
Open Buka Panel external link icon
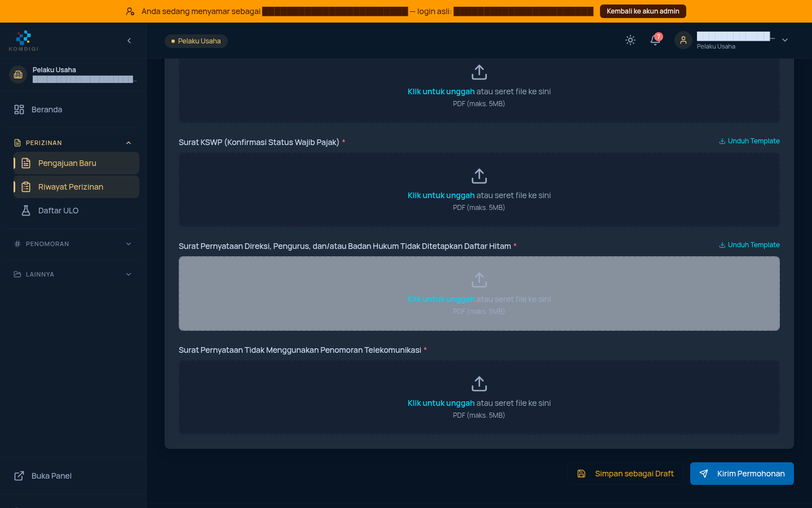(x=19, y=476)
